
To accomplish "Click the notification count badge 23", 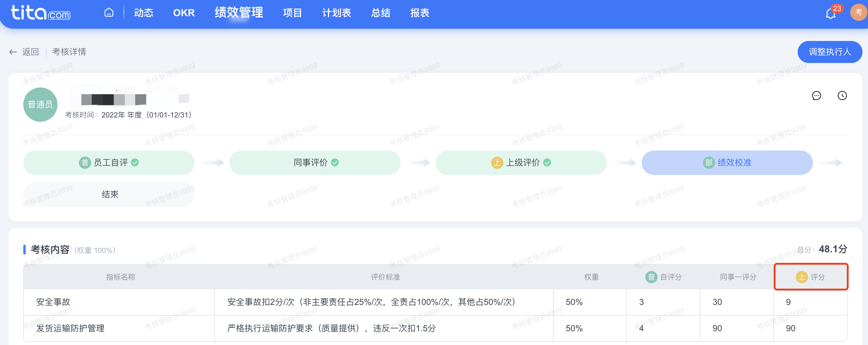I will pyautogui.click(x=837, y=9).
